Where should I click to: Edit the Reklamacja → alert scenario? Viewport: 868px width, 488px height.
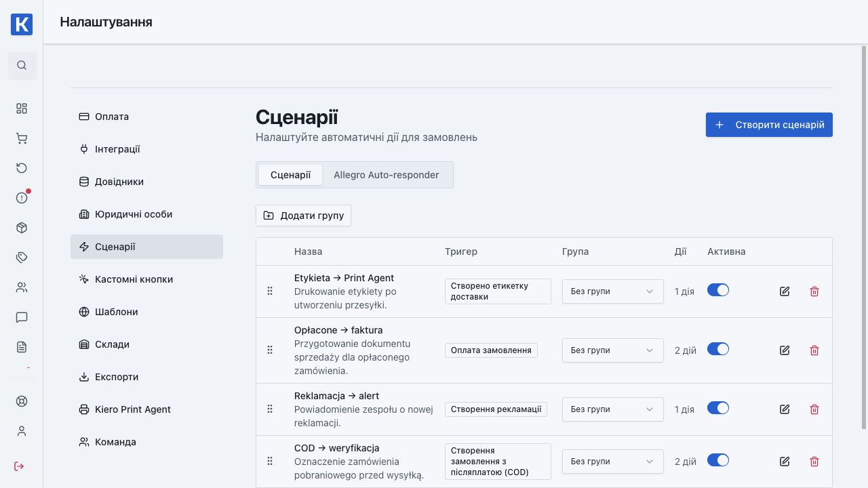[x=785, y=409]
